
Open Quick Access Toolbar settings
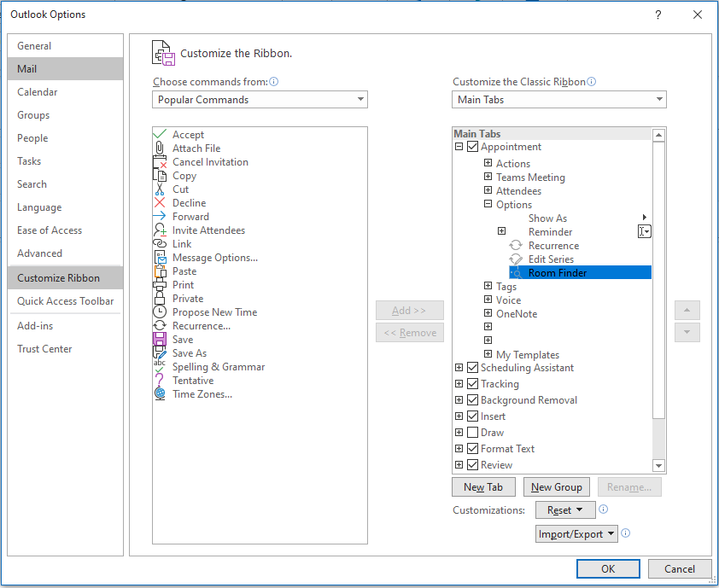click(65, 301)
